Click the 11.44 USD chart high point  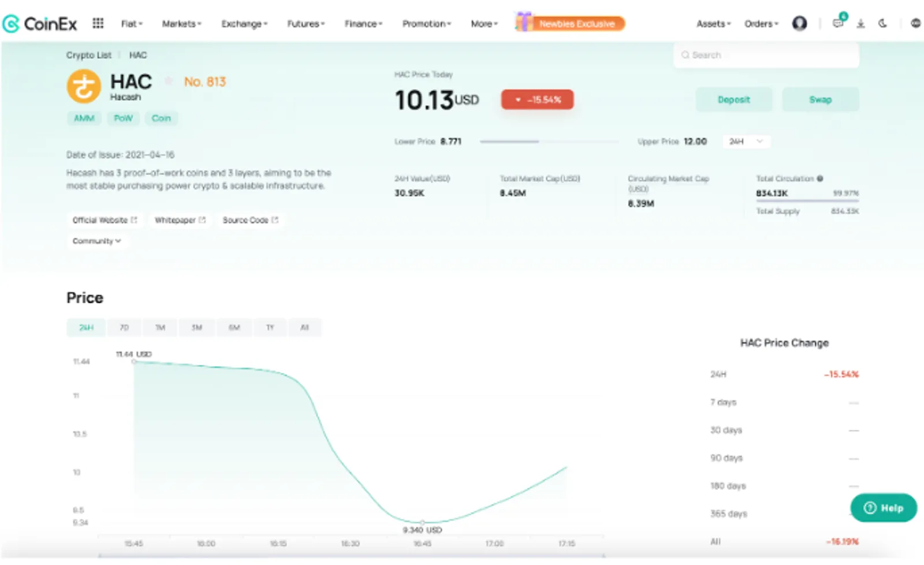(134, 362)
